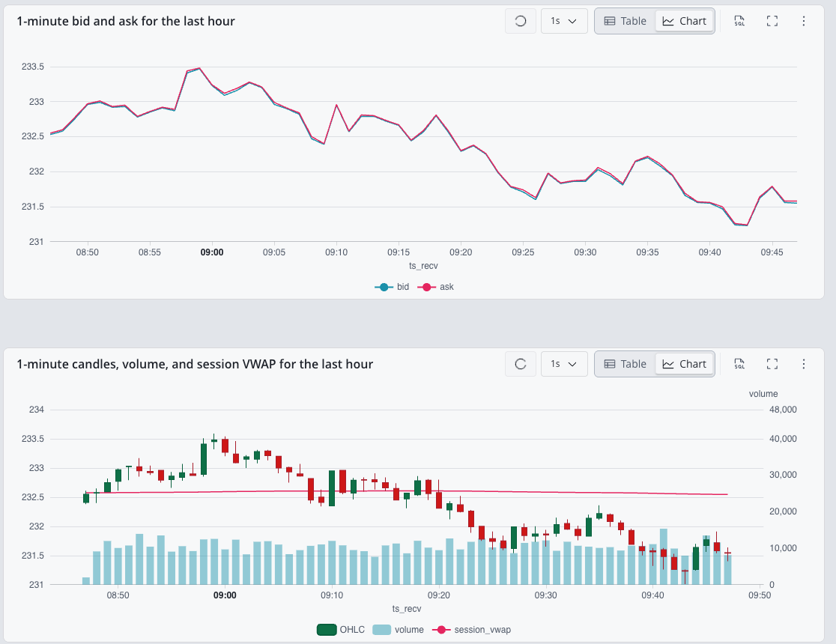Switch bid and ask panel to Table view
Viewport: 836px width, 644px height.
tap(626, 21)
